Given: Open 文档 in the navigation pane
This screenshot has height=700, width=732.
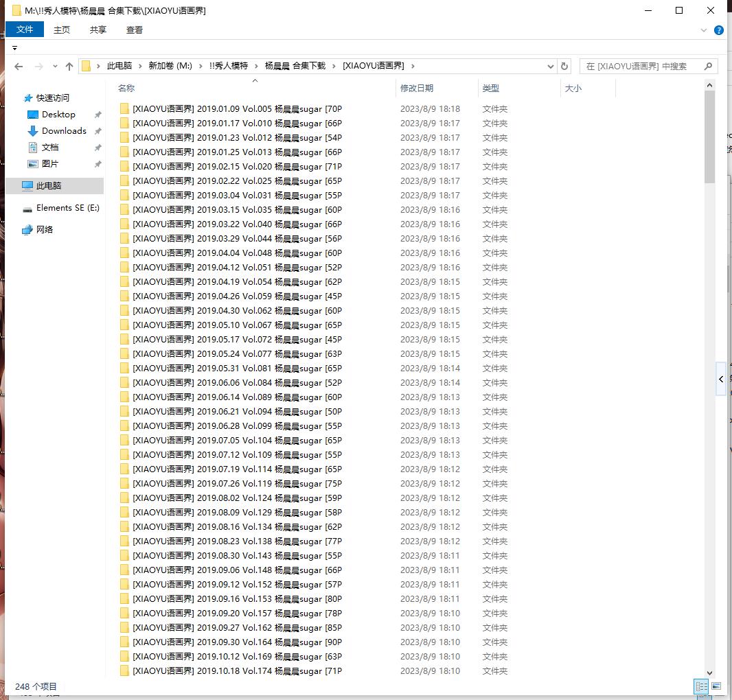Looking at the screenshot, I should pyautogui.click(x=50, y=148).
